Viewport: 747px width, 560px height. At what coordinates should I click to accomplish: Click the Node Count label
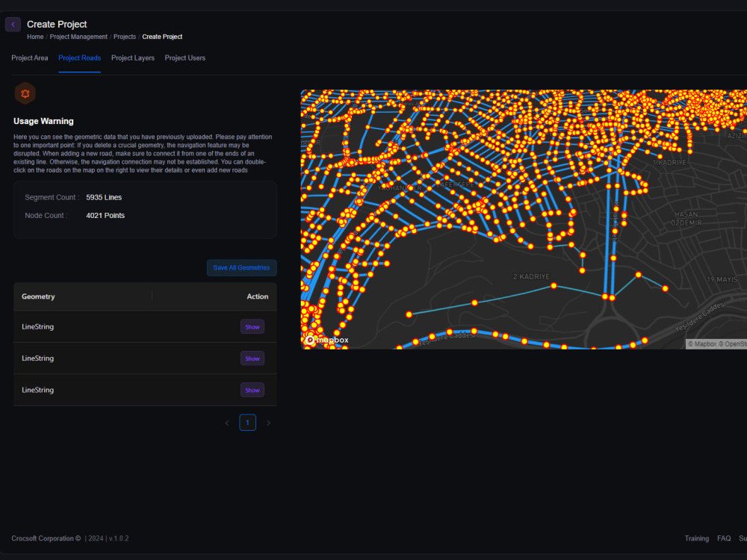click(46, 216)
